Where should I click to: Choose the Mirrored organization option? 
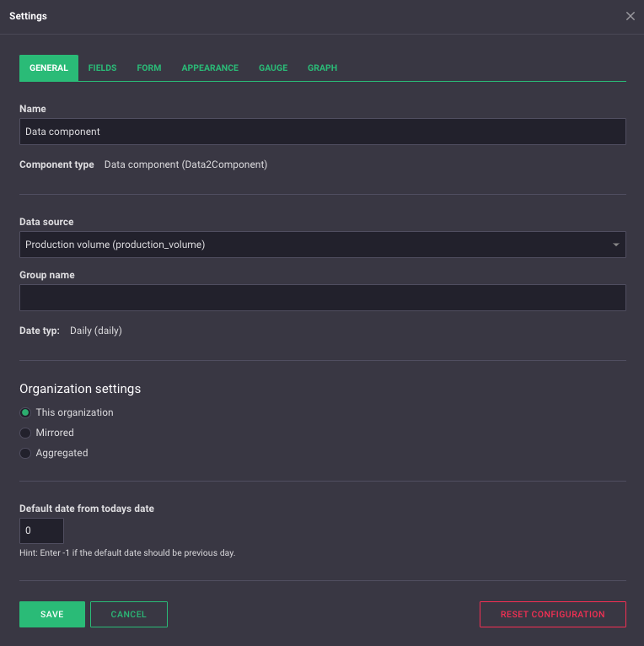click(25, 433)
